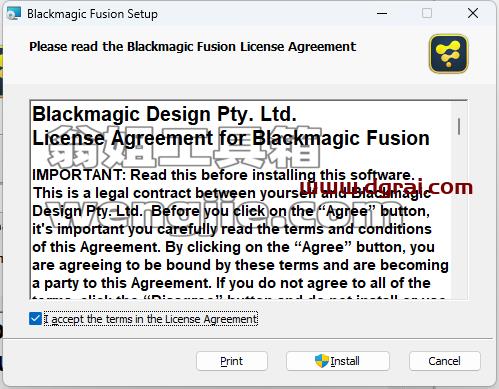Screen dimensions: 499x389
Task: Uncheck the accept License Agreement terms checkbox
Action: click(35, 319)
